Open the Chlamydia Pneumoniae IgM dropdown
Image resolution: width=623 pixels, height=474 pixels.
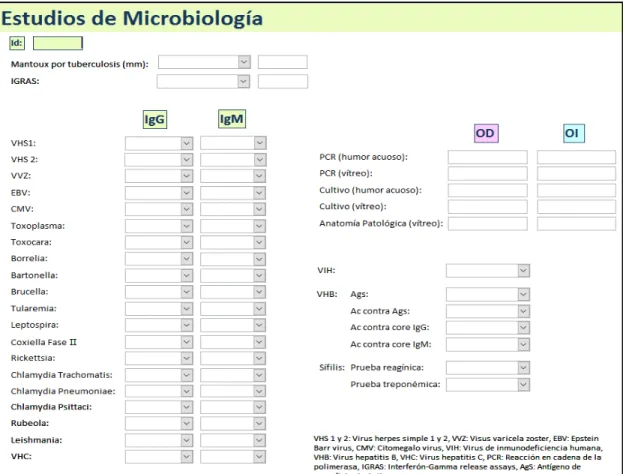260,391
